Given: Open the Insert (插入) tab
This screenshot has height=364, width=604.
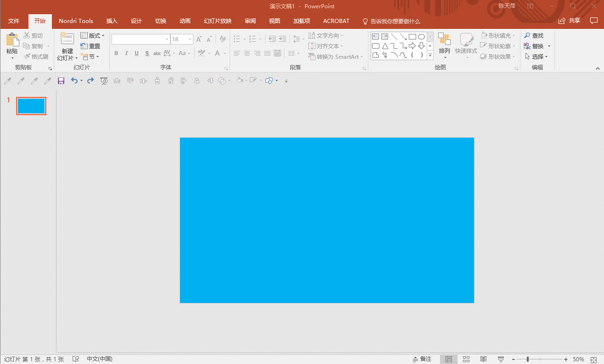Looking at the screenshot, I should click(x=112, y=21).
